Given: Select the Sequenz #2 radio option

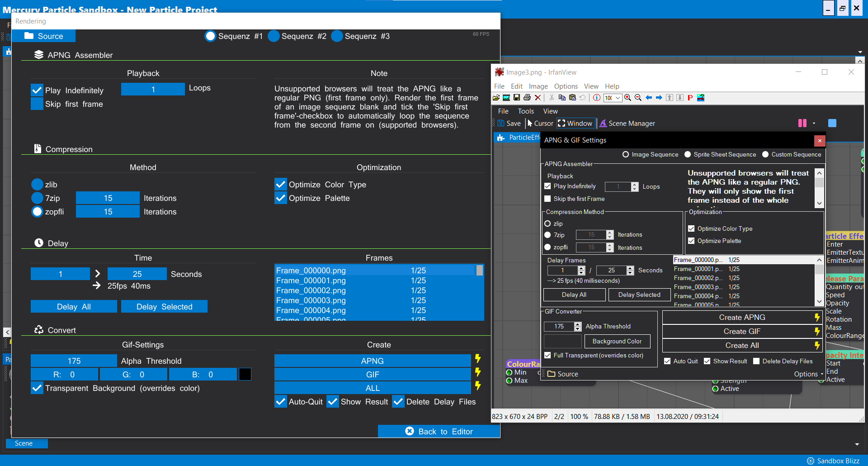Looking at the screenshot, I should 274,36.
